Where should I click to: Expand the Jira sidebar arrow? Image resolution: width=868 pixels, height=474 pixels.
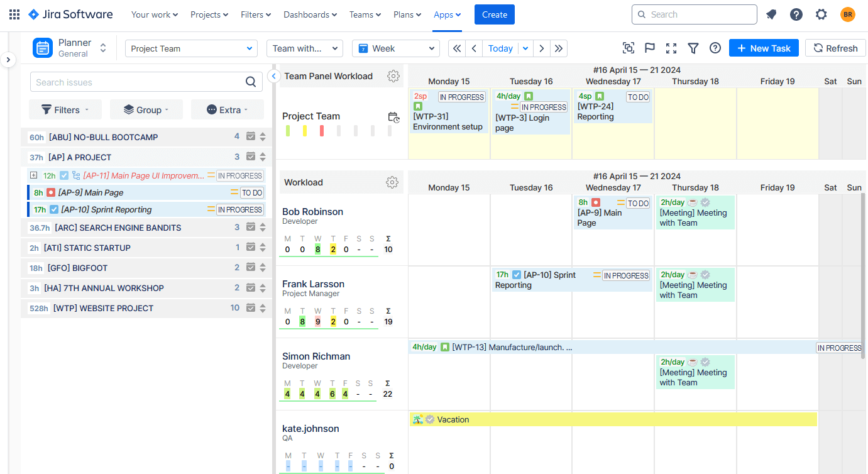(x=8, y=60)
